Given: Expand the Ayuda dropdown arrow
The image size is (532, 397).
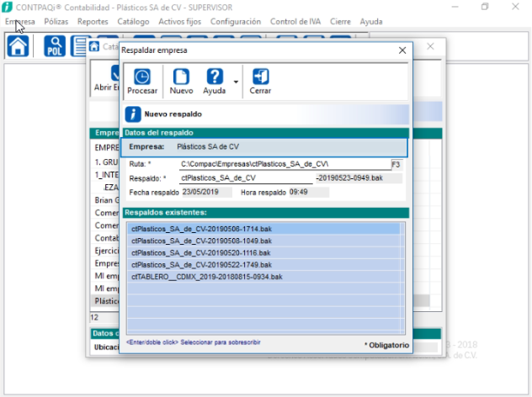Looking at the screenshot, I should (236, 82).
